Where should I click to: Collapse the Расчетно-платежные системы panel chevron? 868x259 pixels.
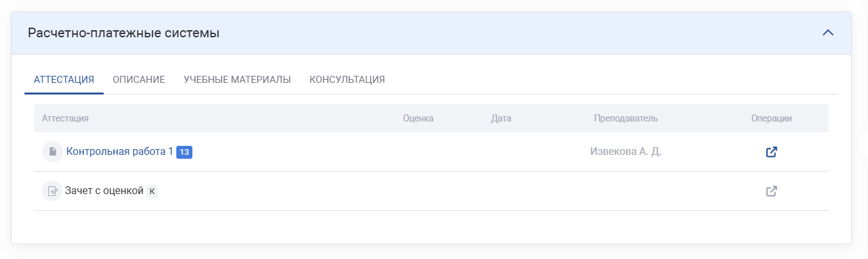828,33
